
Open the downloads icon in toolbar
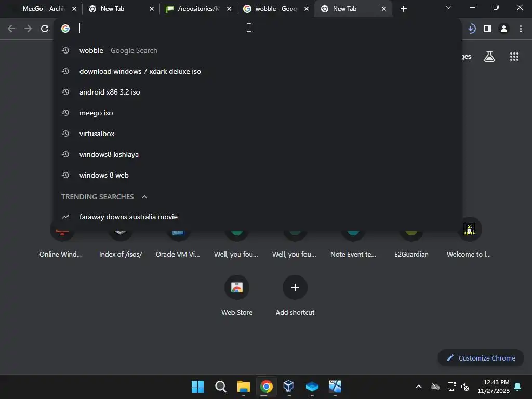[x=472, y=29]
